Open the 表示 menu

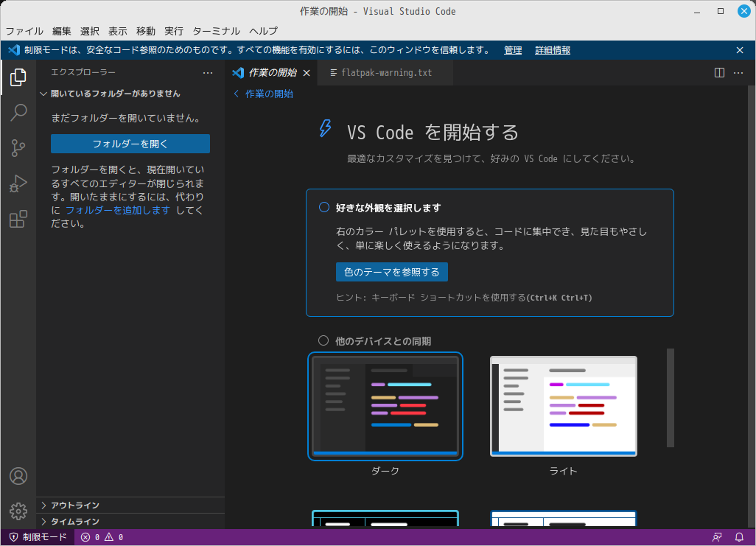(x=118, y=32)
